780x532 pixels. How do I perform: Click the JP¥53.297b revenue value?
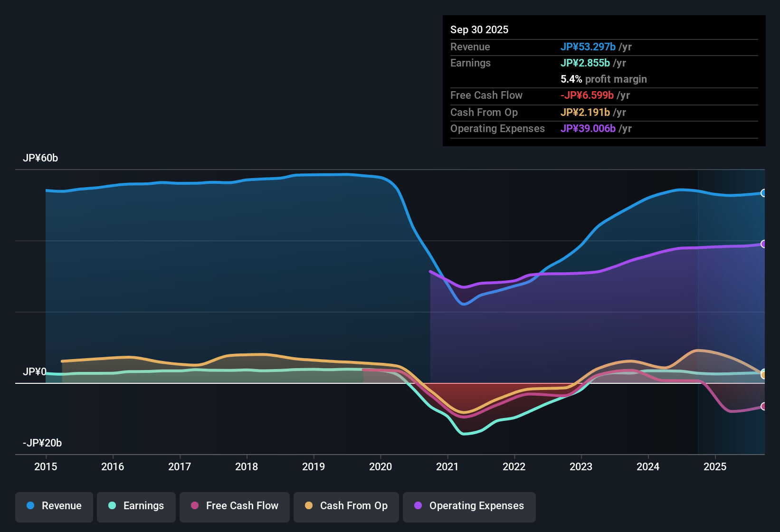pyautogui.click(x=588, y=47)
